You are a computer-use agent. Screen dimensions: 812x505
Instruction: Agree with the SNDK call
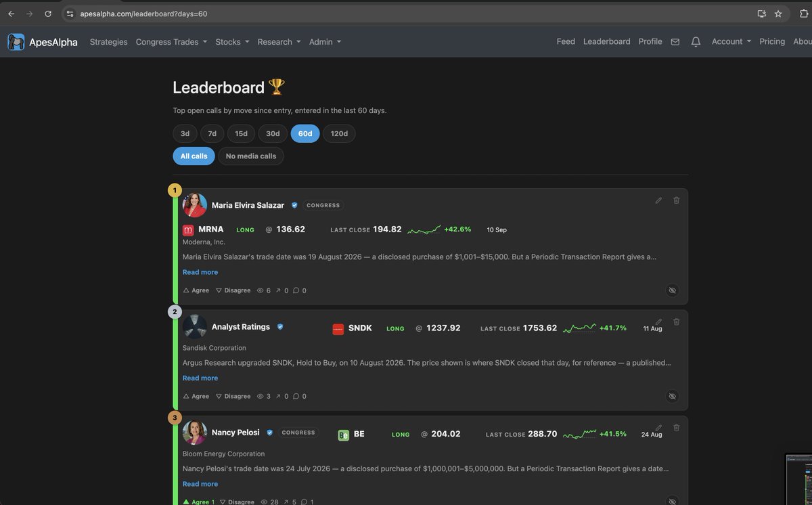[x=196, y=397]
